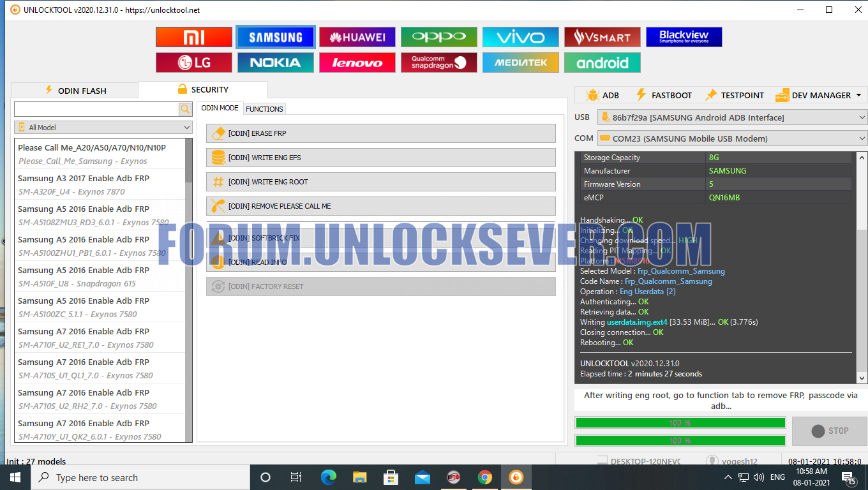Select model SM-A5100ZHU1_PB1_6.0.1 entry
Screen dimensions: 868x490
tap(100, 246)
